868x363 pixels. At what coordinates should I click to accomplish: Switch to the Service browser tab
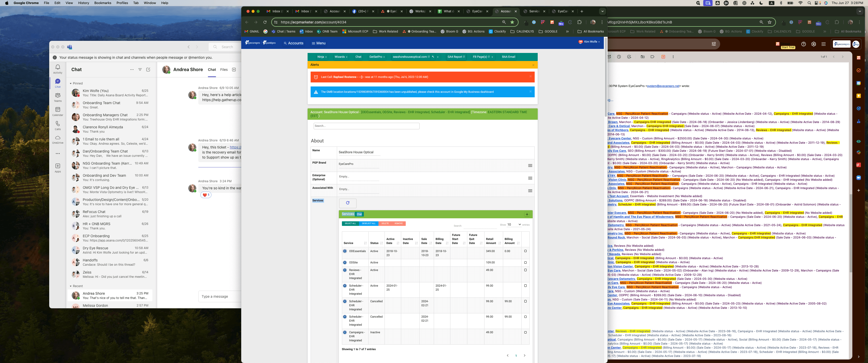pyautogui.click(x=534, y=11)
